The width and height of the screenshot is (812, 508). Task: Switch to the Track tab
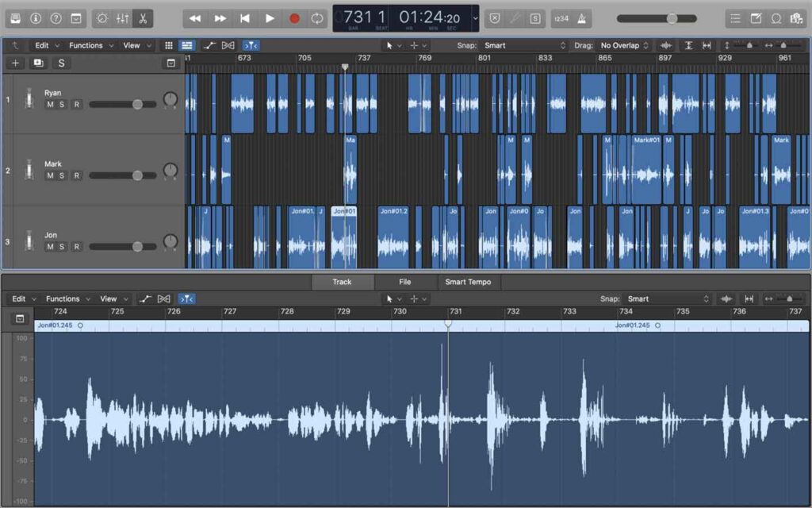pyautogui.click(x=342, y=282)
